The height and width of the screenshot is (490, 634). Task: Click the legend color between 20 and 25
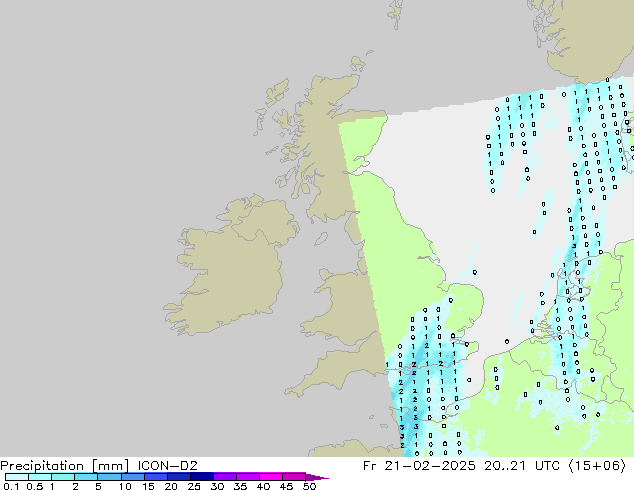click(x=178, y=477)
